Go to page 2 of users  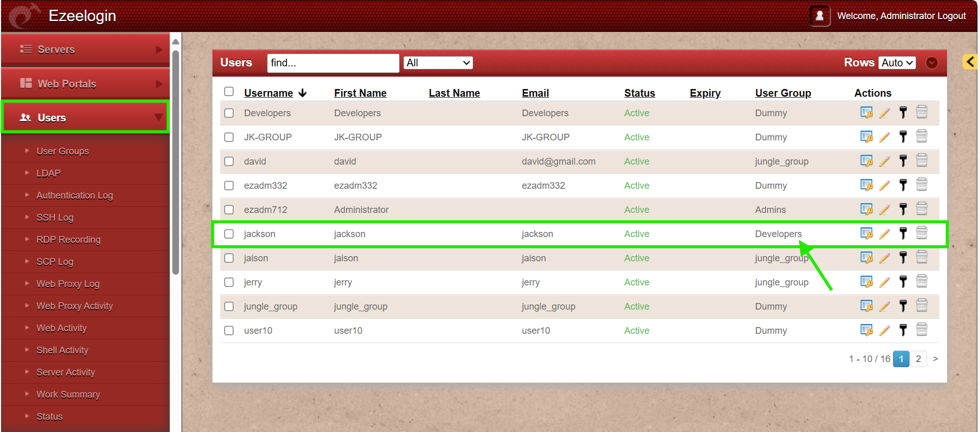pyautogui.click(x=918, y=359)
